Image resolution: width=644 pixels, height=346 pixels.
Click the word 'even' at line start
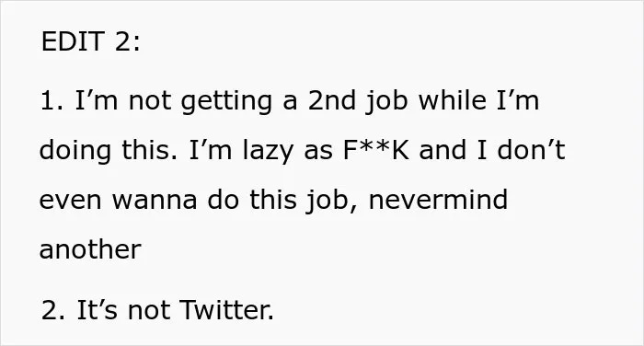[x=70, y=201]
